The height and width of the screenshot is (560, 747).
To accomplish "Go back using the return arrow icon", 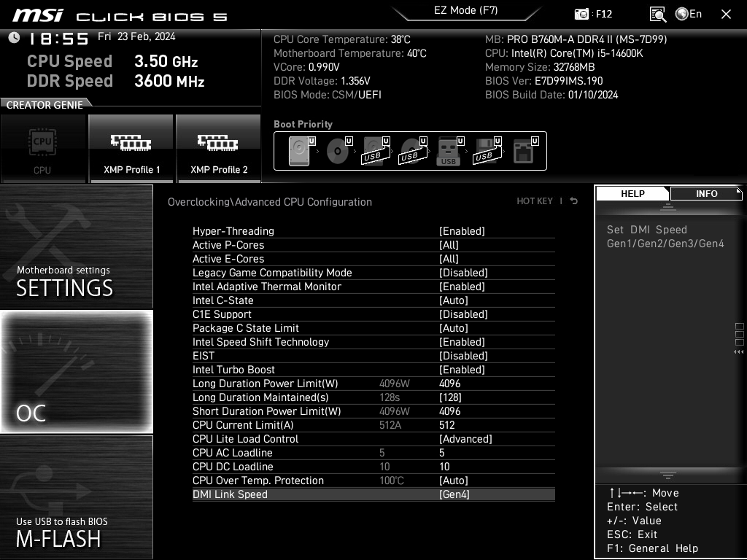I will [x=574, y=201].
